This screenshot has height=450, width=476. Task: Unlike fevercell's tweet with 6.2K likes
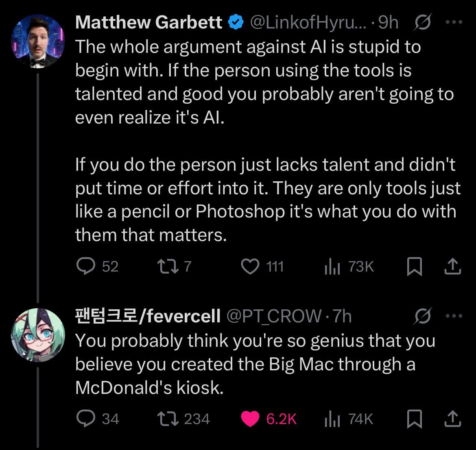250,419
